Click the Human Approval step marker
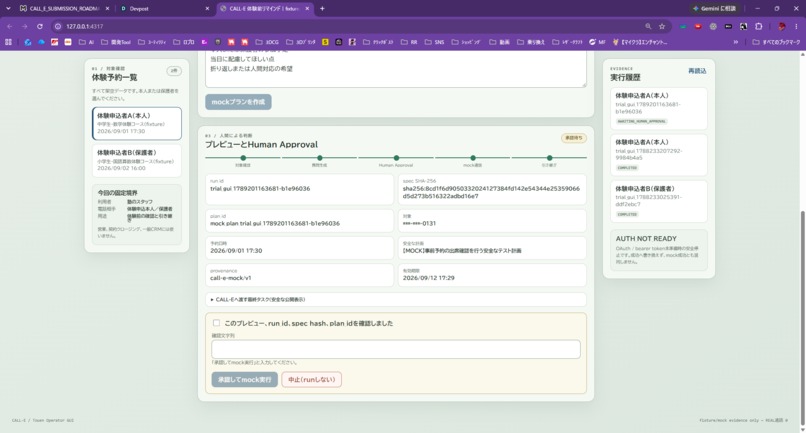 (396, 158)
